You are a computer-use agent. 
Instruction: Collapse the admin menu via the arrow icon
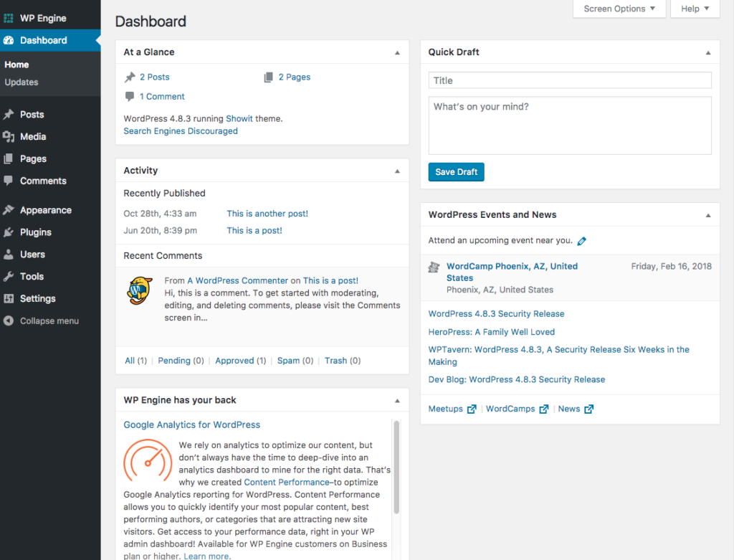[10, 321]
